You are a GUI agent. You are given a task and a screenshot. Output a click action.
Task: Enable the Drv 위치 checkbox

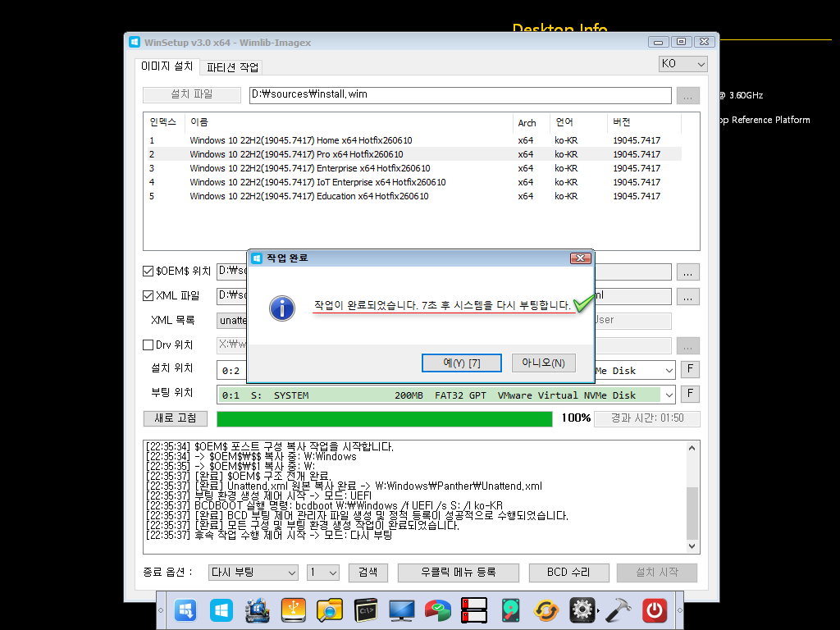click(148, 345)
